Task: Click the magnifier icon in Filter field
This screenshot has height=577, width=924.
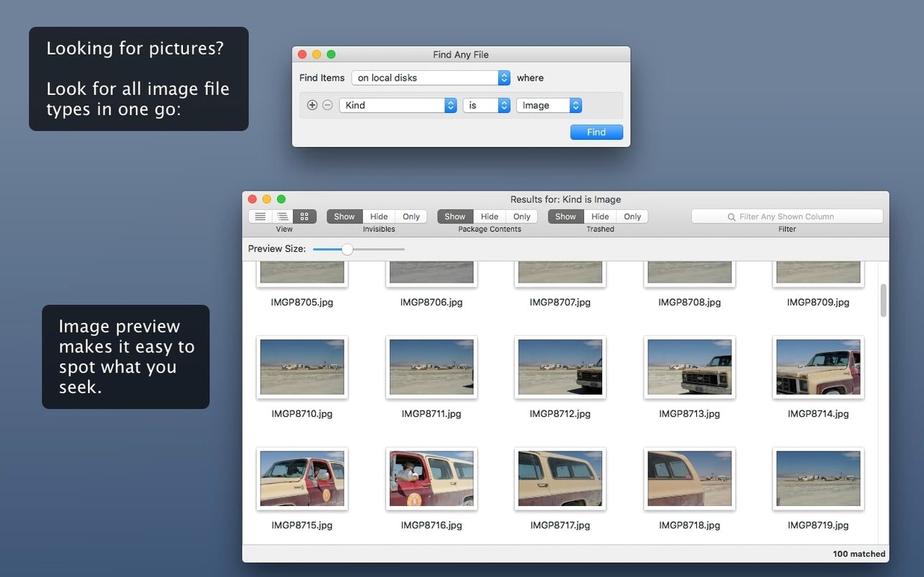Action: (x=731, y=217)
